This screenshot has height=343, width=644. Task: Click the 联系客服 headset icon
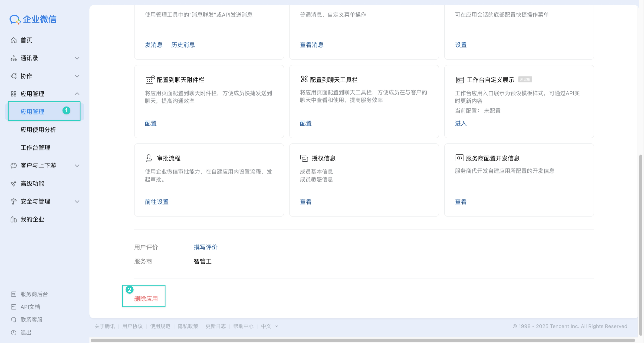(x=13, y=320)
